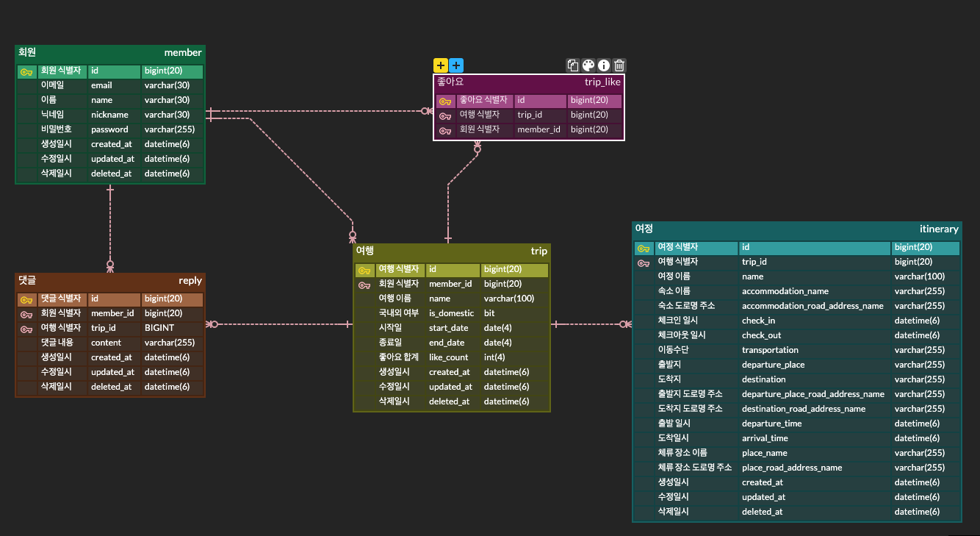Select the 'destination' column in itinerary
The height and width of the screenshot is (536, 980).
coord(763,379)
